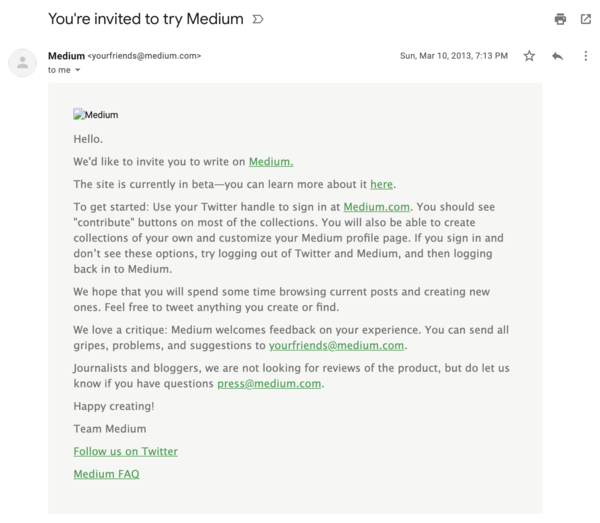Toggle the importance marker beside subject
The width and height of the screenshot is (600, 523).
coord(259,19)
